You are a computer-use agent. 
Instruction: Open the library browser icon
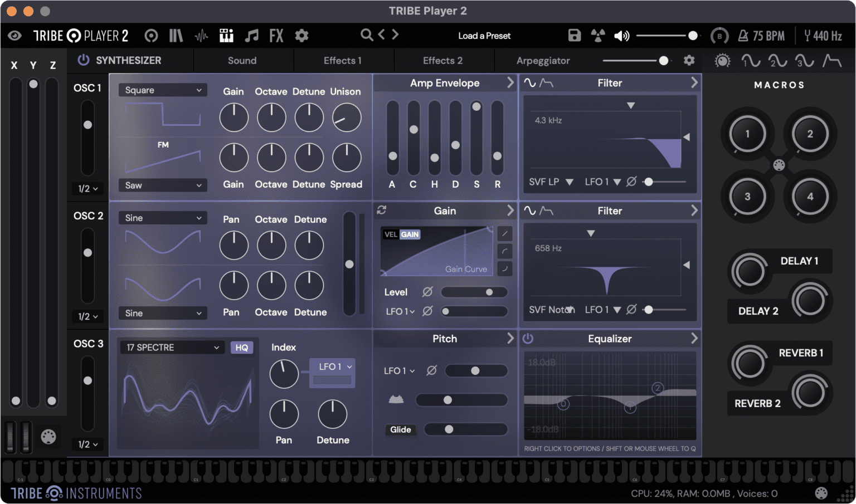[x=176, y=35]
